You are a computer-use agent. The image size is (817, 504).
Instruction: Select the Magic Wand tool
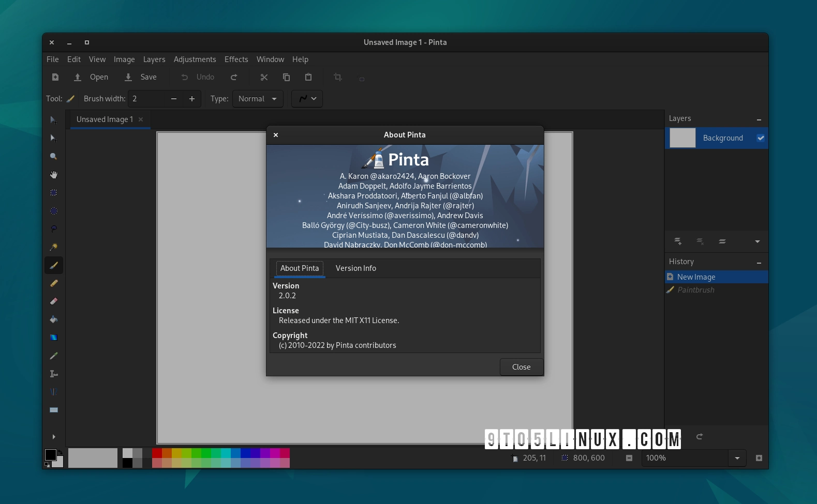click(x=53, y=247)
